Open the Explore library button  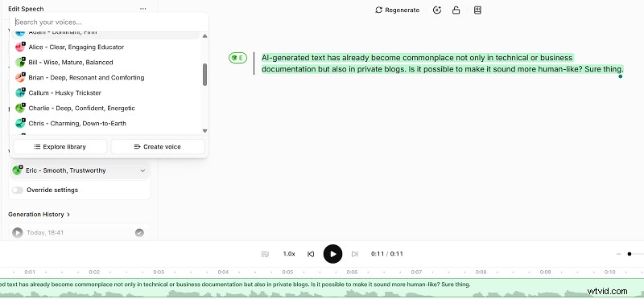tap(60, 147)
